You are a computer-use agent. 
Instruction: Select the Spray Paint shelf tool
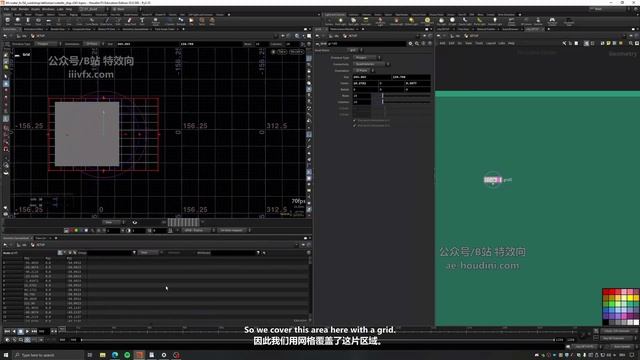tap(130, 21)
